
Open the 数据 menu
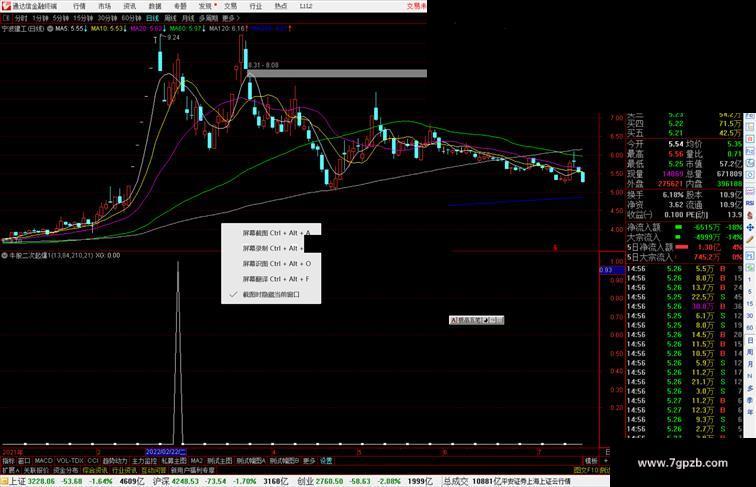155,6
